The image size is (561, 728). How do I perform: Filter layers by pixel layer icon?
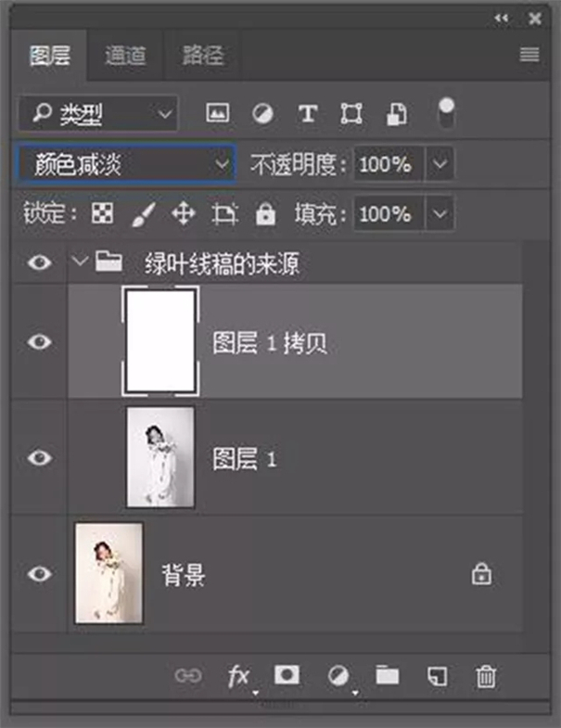(x=217, y=113)
